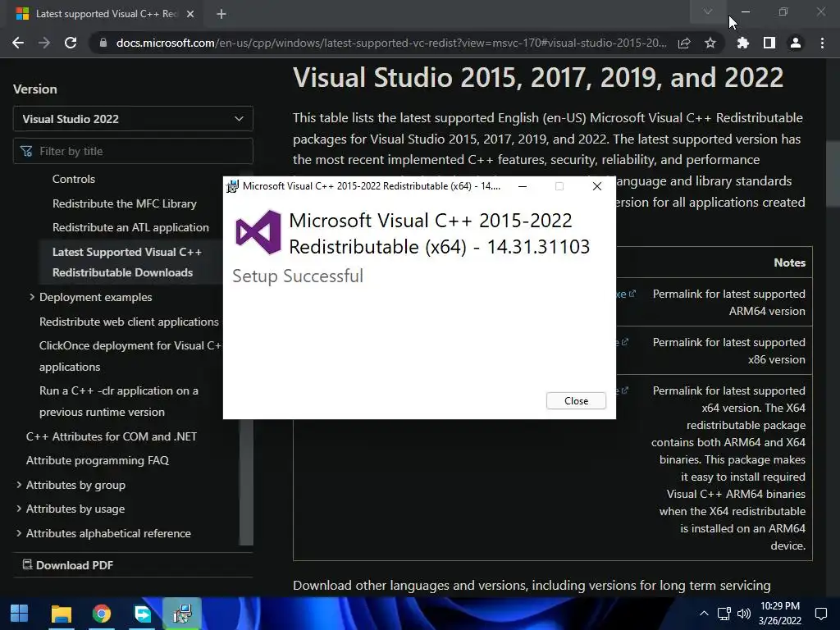This screenshot has width=840, height=630.
Task: Open the tab search chevron
Action: pyautogui.click(x=708, y=11)
